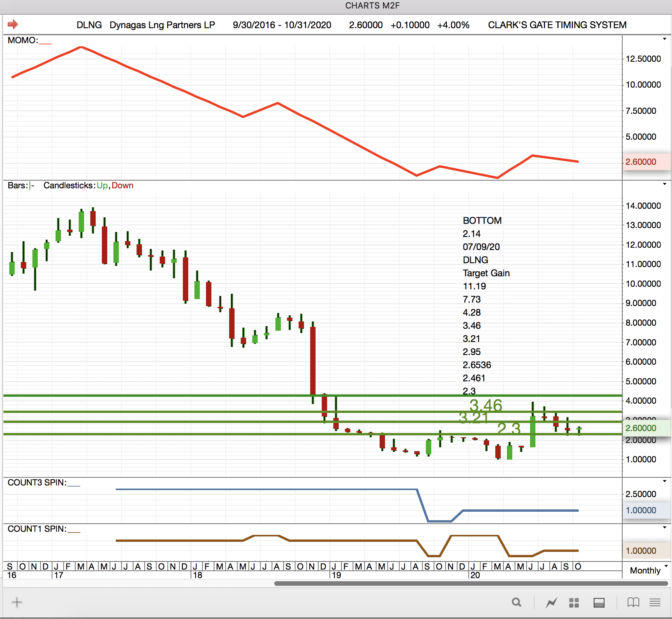Open the grid layout icon
Screen dimensions: 672x619
574,603
